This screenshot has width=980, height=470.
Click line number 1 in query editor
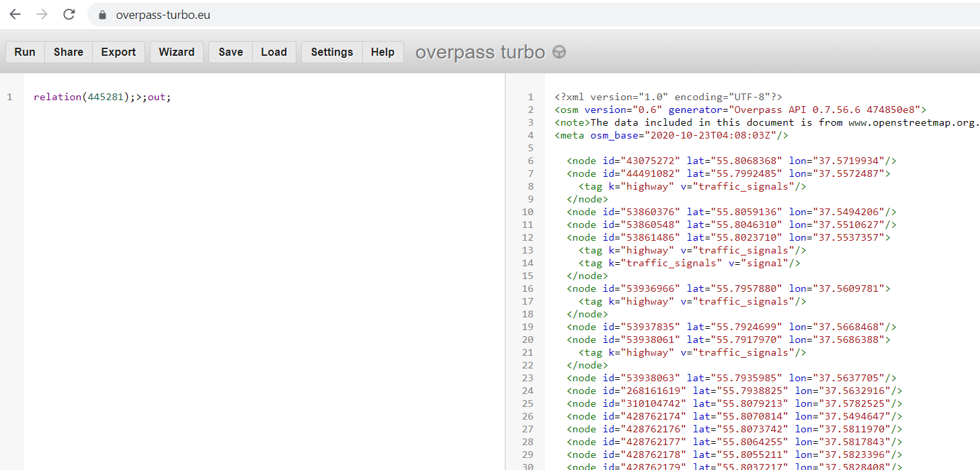tap(10, 97)
